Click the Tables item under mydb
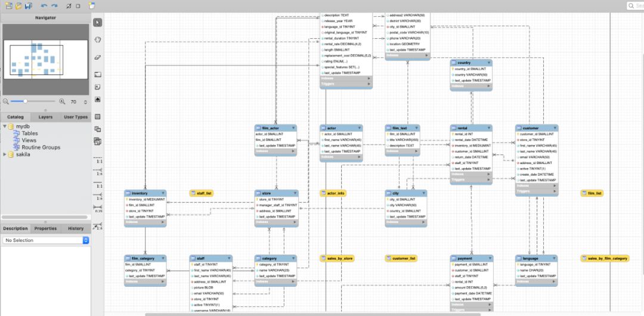 click(30, 134)
